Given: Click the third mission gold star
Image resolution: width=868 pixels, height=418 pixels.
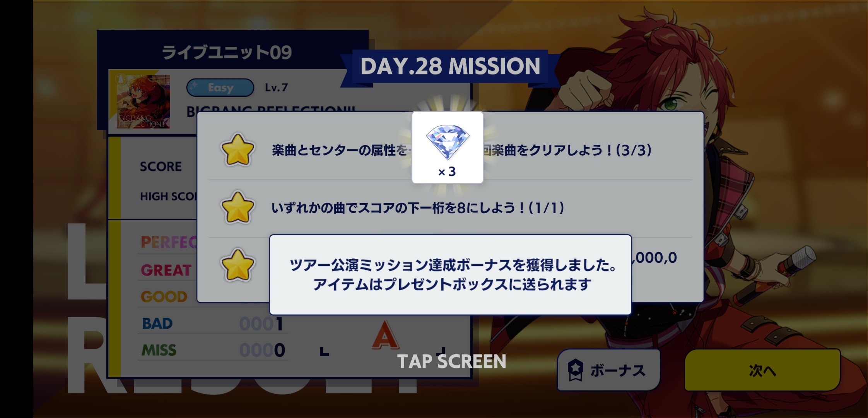Looking at the screenshot, I should pos(238,266).
